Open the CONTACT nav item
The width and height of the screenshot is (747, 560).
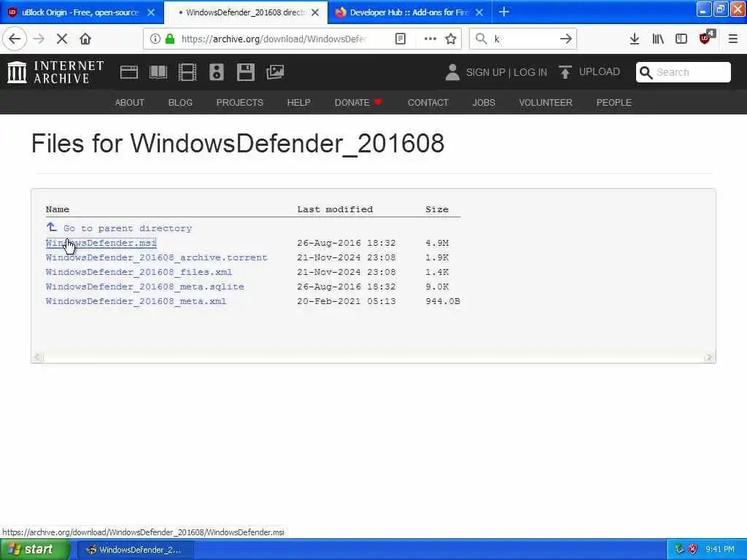pos(427,103)
